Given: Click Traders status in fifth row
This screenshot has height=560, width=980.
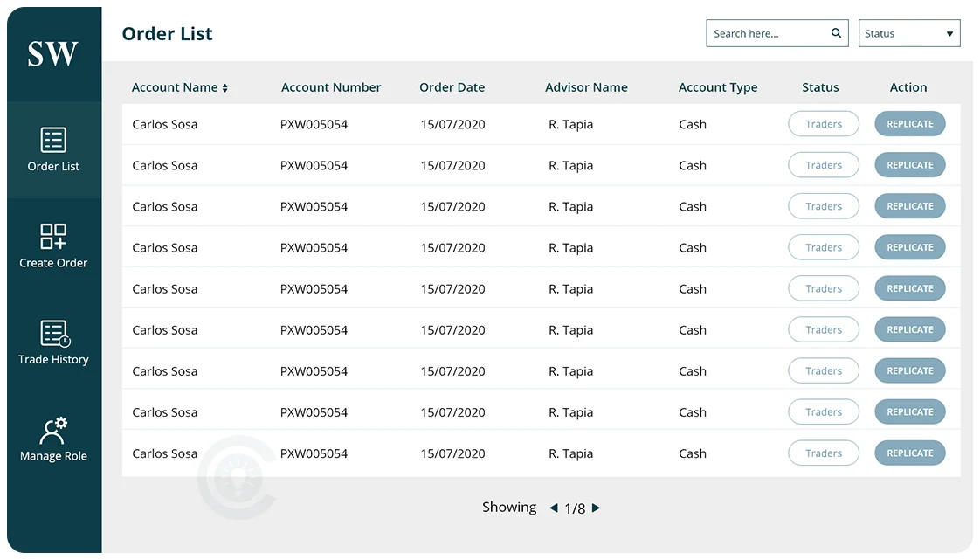Looking at the screenshot, I should pyautogui.click(x=823, y=289).
